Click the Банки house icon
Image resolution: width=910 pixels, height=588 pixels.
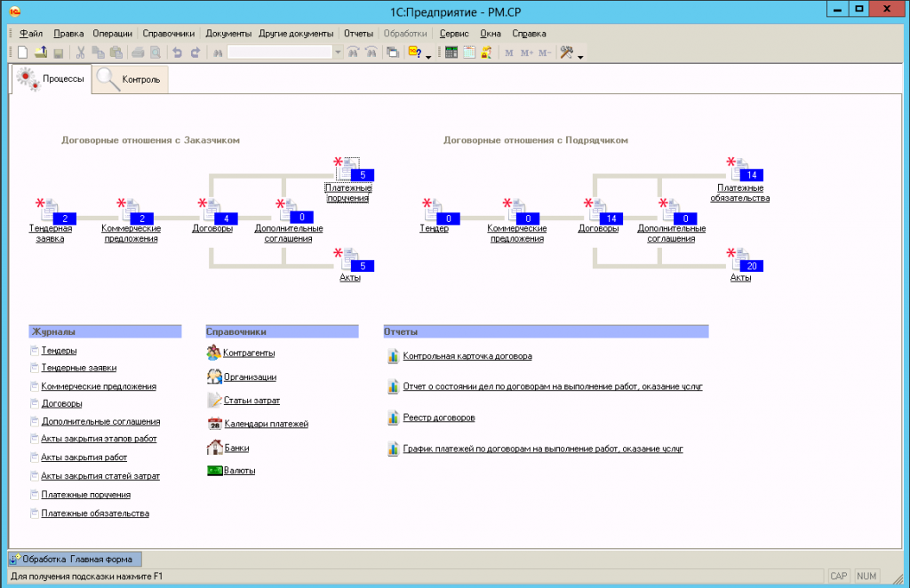point(215,447)
